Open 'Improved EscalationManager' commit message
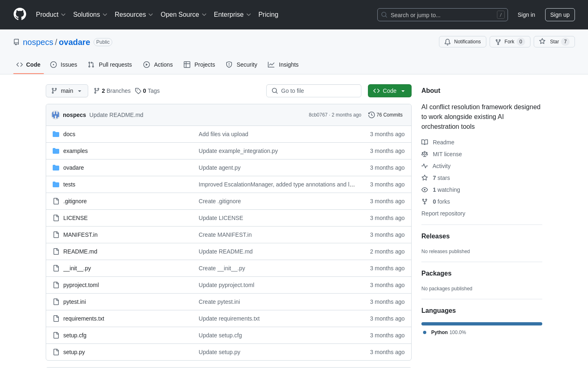588x368 pixels. tap(277, 184)
